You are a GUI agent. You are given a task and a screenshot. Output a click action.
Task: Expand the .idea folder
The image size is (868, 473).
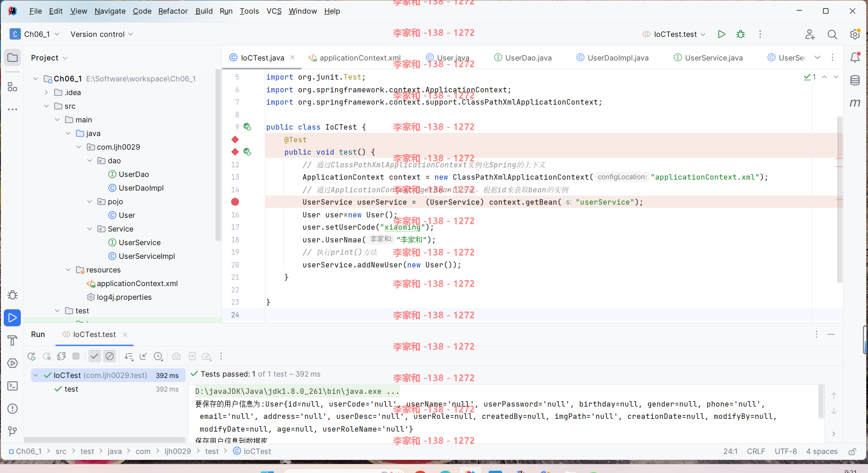pyautogui.click(x=46, y=92)
